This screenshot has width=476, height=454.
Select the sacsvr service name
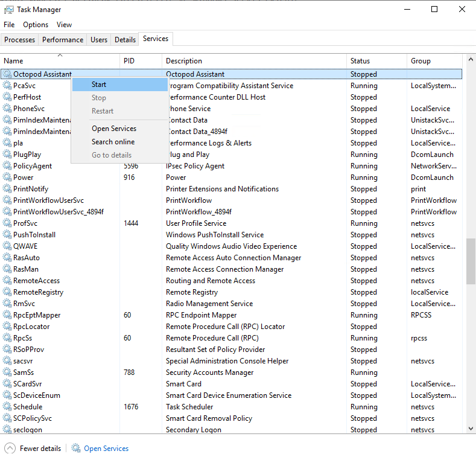coord(23,361)
